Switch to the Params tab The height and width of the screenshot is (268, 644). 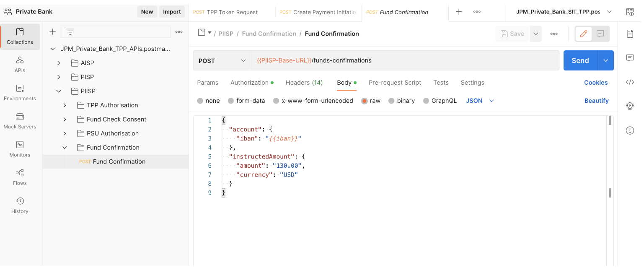pyautogui.click(x=208, y=83)
